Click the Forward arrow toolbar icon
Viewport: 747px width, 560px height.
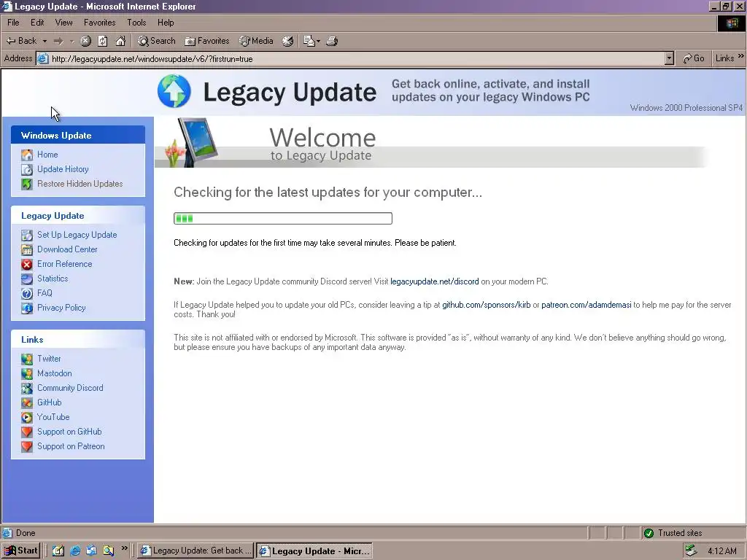click(58, 42)
